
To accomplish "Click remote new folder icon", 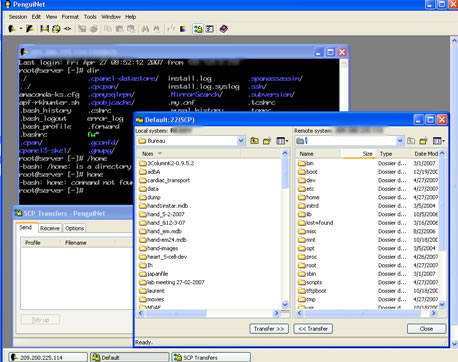I will coord(423,141).
